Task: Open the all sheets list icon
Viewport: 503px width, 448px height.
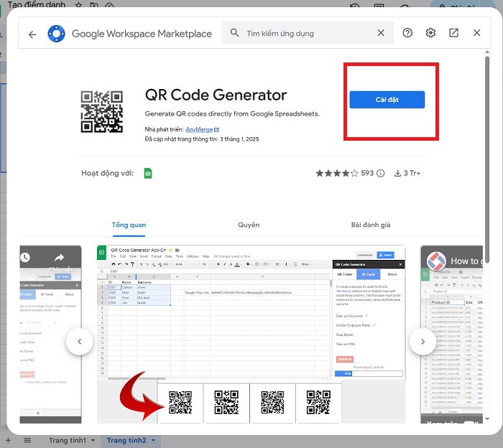Action: click(27, 441)
